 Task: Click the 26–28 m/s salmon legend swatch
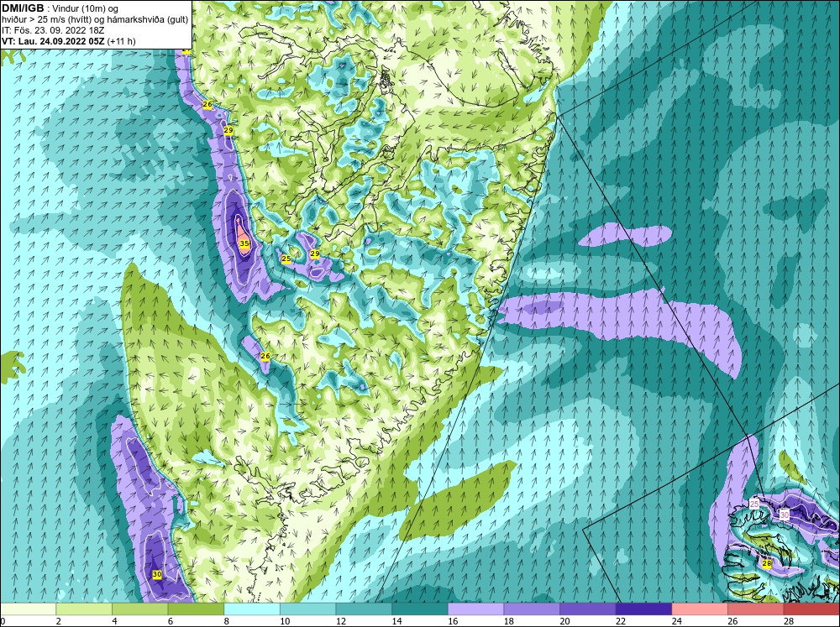[x=756, y=609]
